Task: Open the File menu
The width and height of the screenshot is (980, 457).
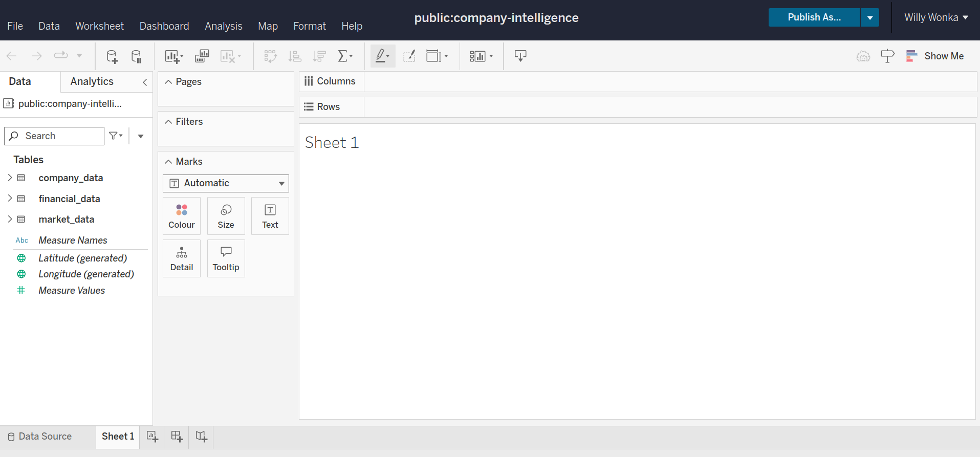Action: [15, 26]
